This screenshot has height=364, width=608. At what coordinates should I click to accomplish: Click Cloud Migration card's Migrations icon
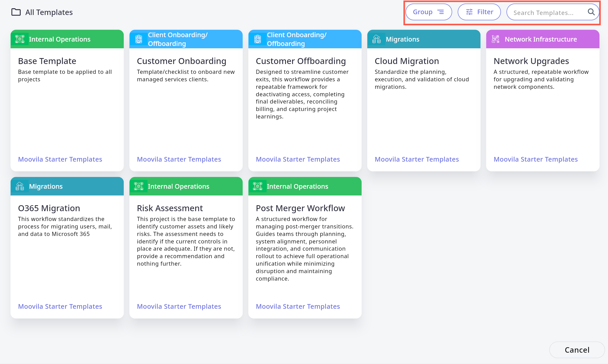pyautogui.click(x=376, y=39)
